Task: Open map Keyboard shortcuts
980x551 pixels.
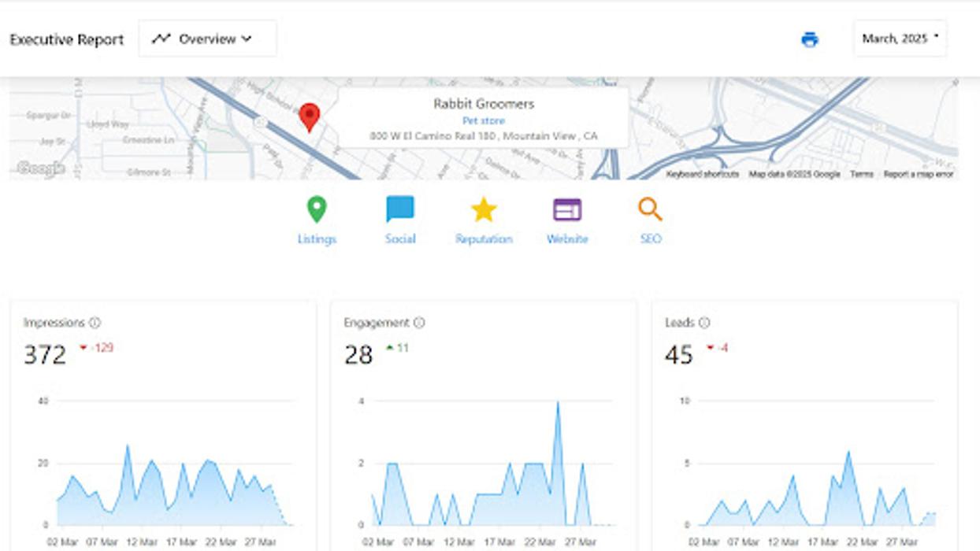Action: coord(702,174)
